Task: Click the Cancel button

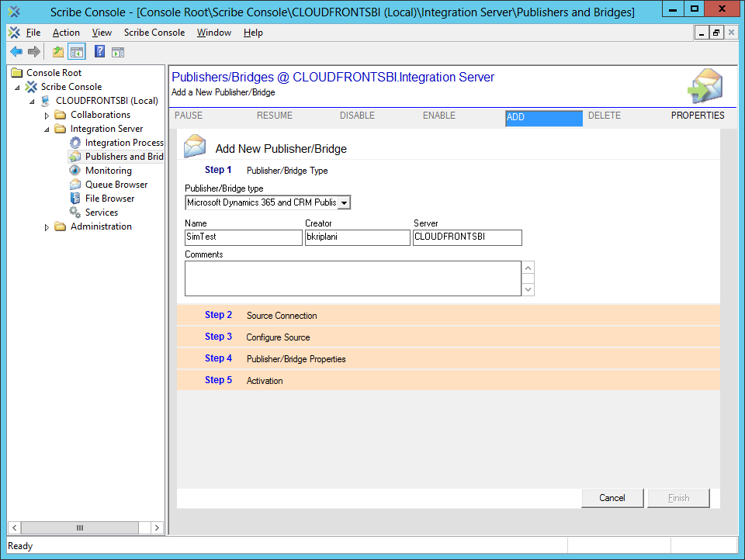Action: pos(612,498)
